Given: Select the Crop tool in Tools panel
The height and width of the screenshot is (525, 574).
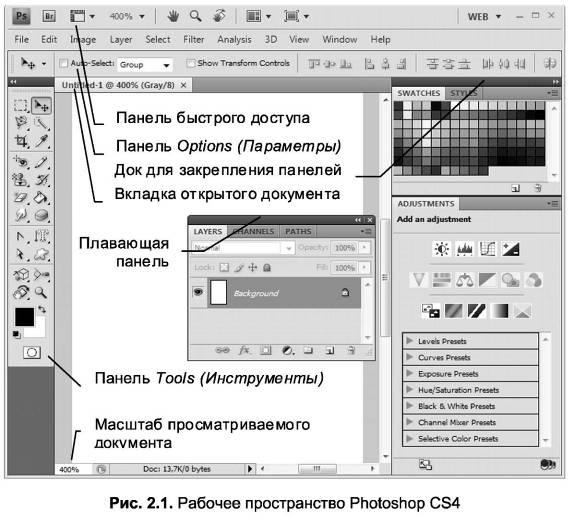Looking at the screenshot, I should 20,141.
